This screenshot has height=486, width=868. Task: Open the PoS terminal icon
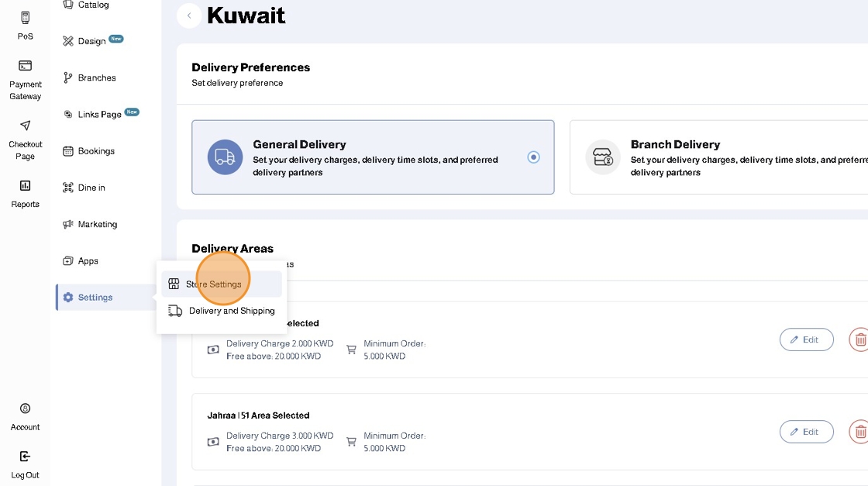point(26,18)
